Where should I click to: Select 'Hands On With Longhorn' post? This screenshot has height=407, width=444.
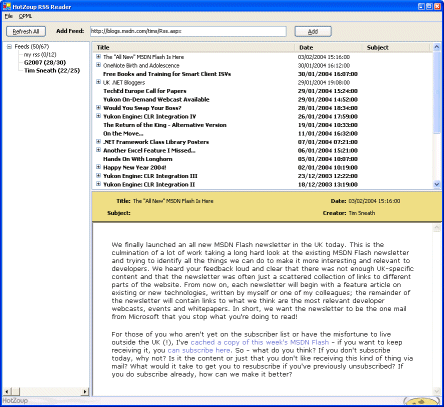pyautogui.click(x=138, y=159)
